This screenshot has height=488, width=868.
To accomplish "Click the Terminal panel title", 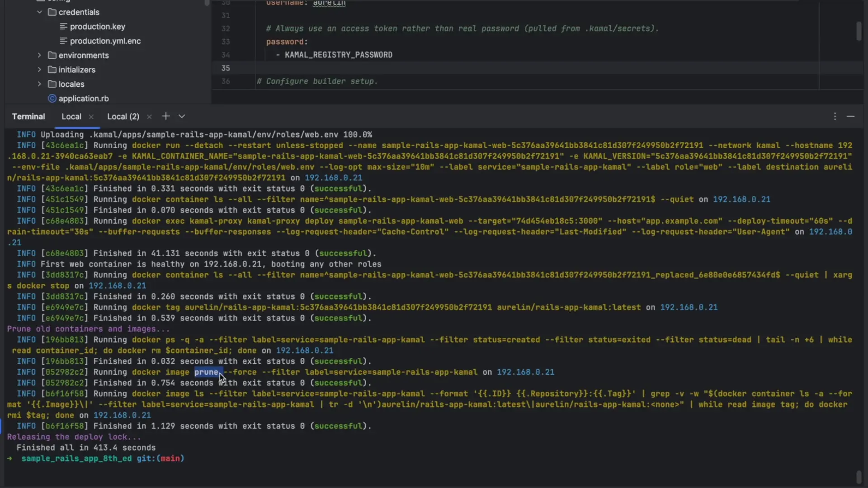I will tap(28, 117).
